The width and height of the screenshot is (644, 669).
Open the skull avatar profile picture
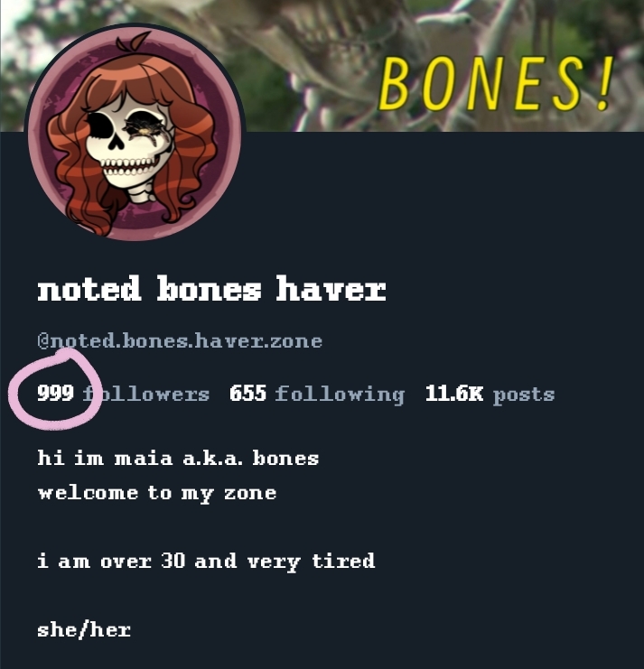135,132
